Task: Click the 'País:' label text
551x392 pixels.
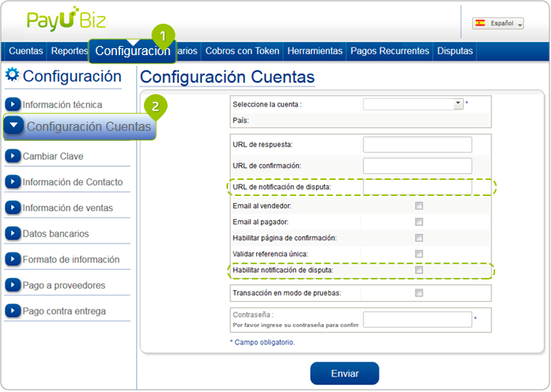Action: point(241,121)
